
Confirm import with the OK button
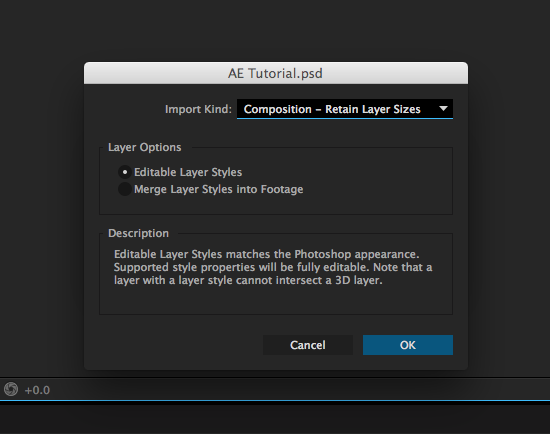click(x=408, y=345)
